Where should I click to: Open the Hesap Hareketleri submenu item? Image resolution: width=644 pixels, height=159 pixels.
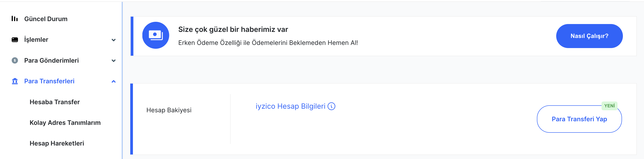[57, 143]
